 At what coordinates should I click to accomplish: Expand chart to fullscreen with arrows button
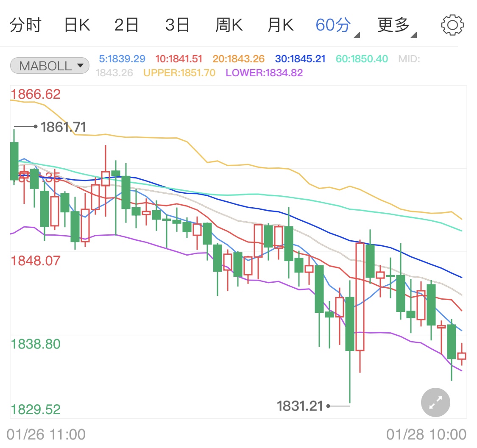pyautogui.click(x=435, y=402)
